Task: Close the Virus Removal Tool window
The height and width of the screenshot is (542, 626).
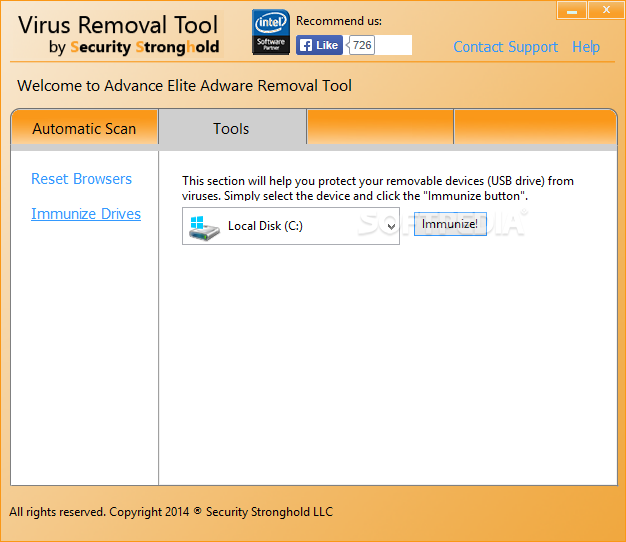Action: tap(606, 10)
